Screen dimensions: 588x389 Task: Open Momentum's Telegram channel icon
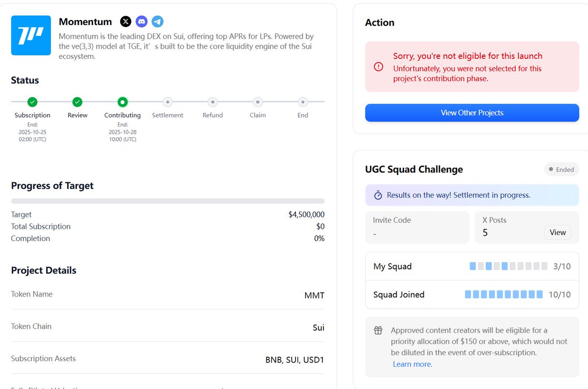tap(157, 22)
